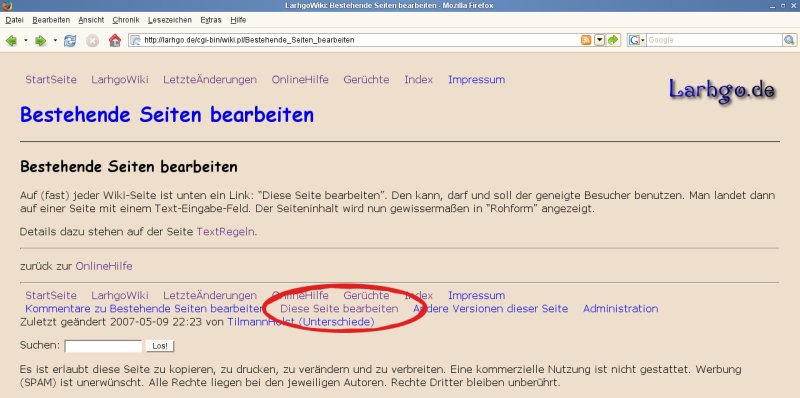Click the Back arrow navigation icon
The width and height of the screenshot is (800, 398).
pyautogui.click(x=11, y=40)
